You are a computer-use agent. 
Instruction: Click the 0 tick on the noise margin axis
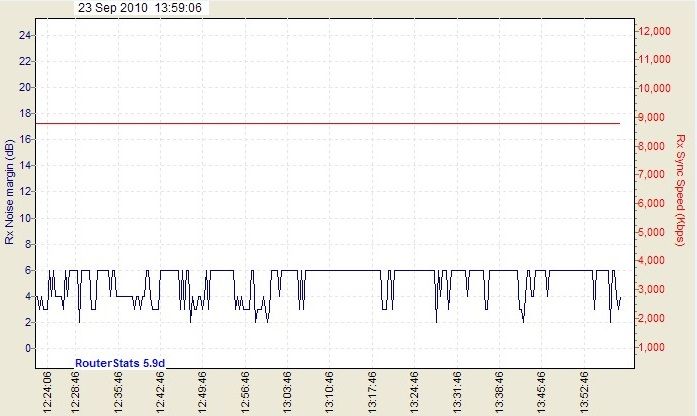tap(28, 348)
